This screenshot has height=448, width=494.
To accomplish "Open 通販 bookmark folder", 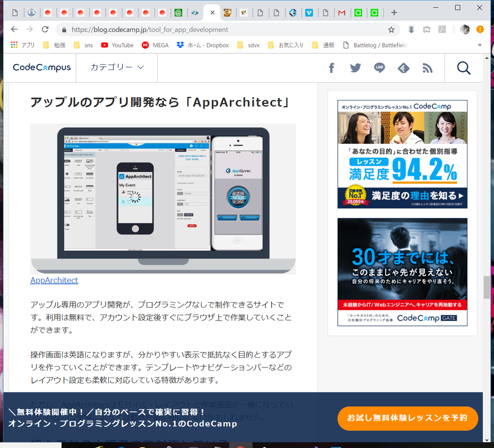I will tap(323, 45).
